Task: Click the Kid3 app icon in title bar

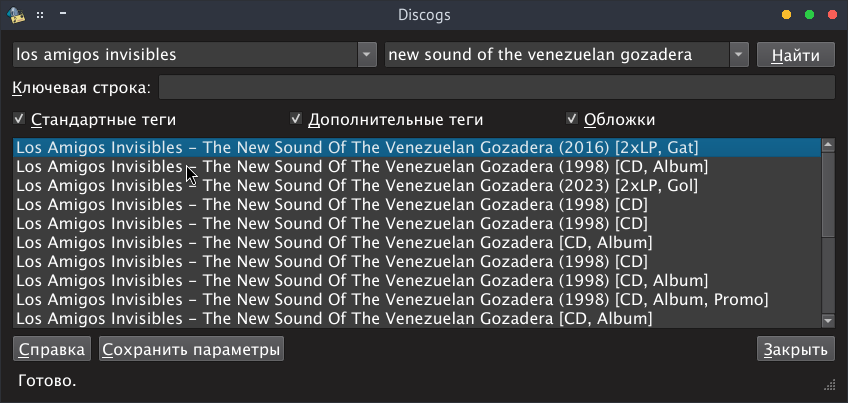Action: [x=16, y=15]
